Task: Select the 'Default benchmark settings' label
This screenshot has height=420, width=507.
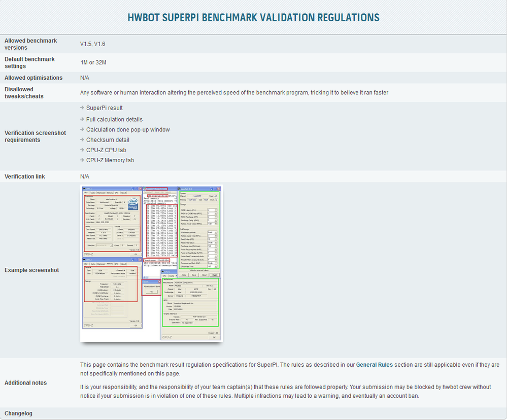Action: click(29, 63)
